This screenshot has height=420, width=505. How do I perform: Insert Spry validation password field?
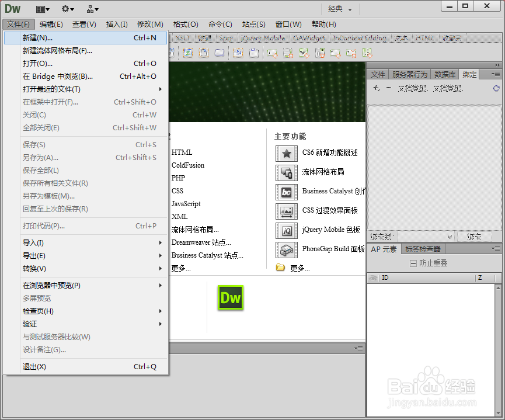[335, 53]
